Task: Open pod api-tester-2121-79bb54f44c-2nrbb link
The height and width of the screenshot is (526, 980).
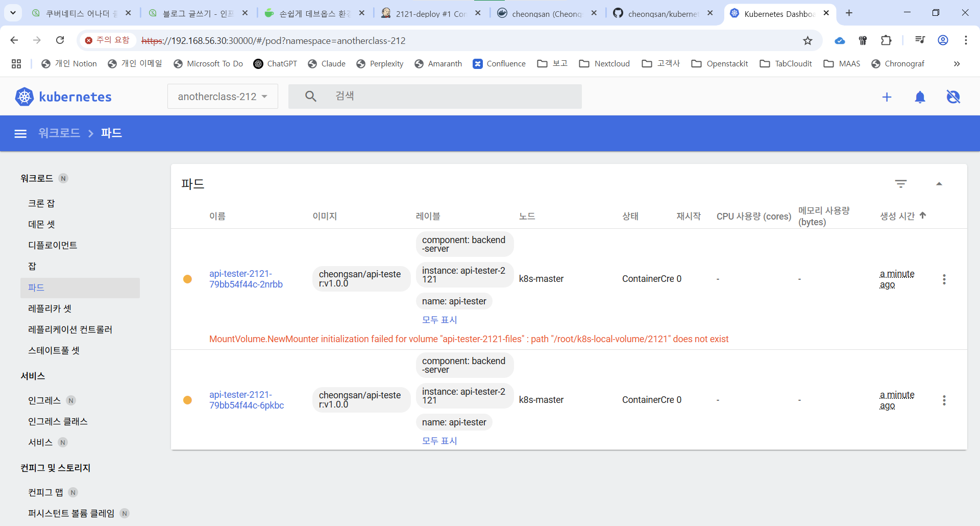Action: click(x=246, y=279)
